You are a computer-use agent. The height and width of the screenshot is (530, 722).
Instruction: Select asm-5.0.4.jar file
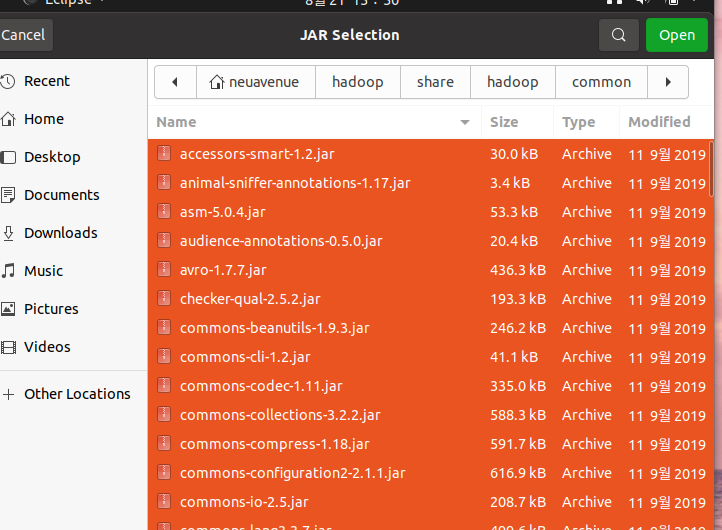click(x=431, y=212)
